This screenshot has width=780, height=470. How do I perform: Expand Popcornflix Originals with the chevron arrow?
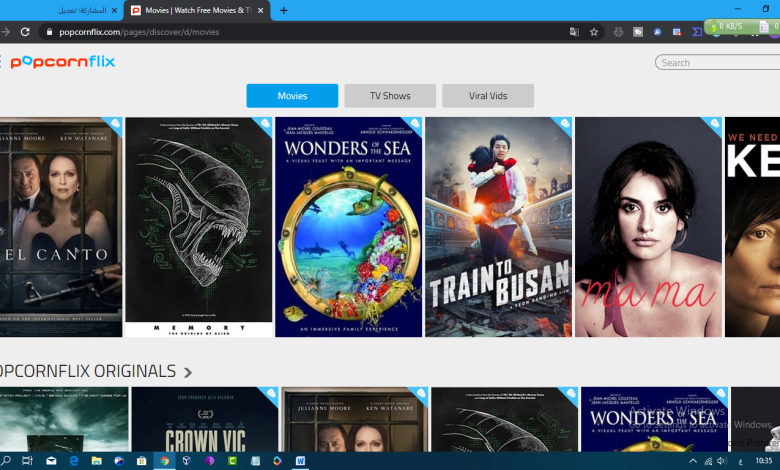pyautogui.click(x=188, y=372)
